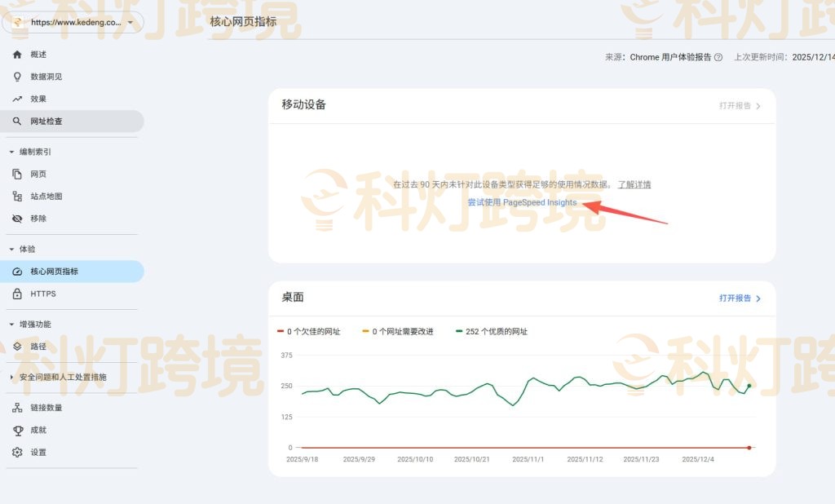Image resolution: width=835 pixels, height=504 pixels.
Task: Expand the 安全问题和人工处置措施 section
Action: click(11, 378)
